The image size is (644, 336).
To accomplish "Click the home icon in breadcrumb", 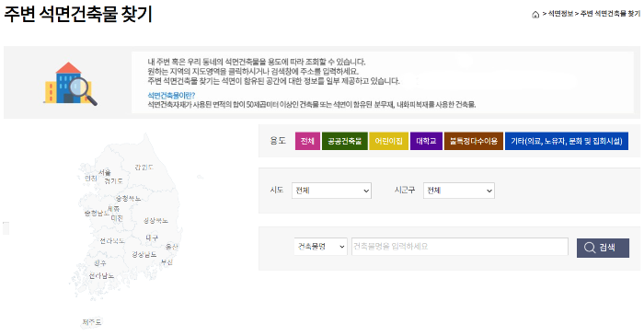I will tap(535, 15).
